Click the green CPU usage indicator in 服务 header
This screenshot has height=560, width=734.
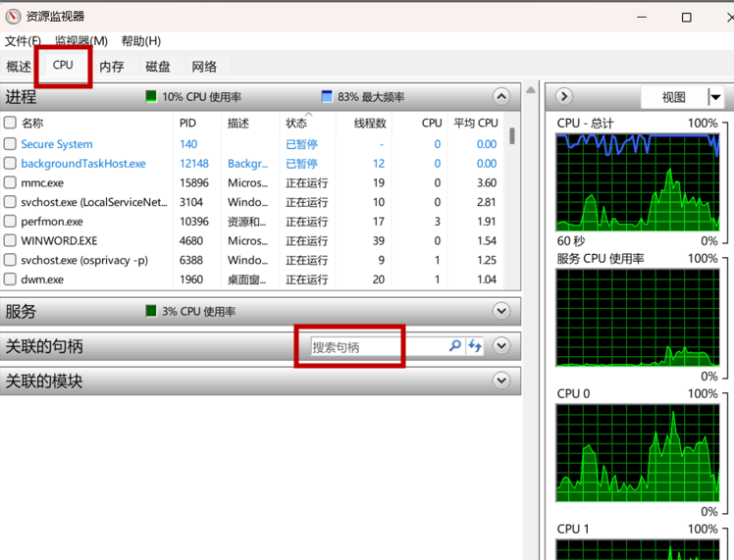click(151, 311)
